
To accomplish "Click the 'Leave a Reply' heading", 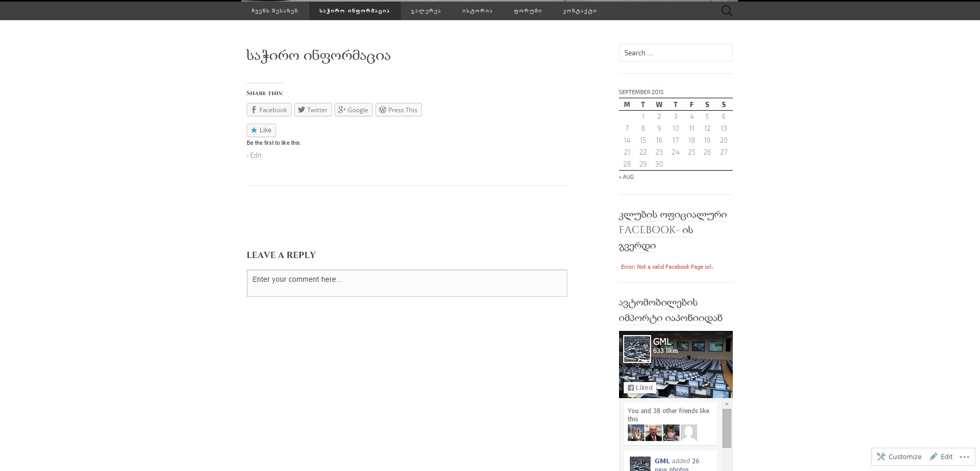I will (x=281, y=255).
